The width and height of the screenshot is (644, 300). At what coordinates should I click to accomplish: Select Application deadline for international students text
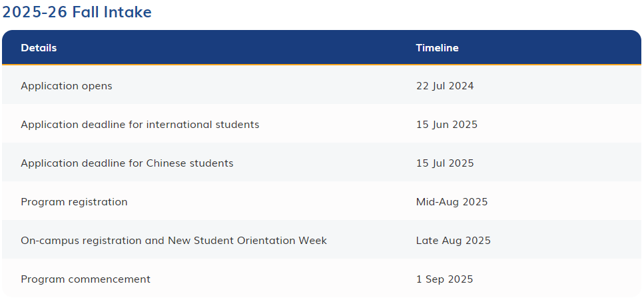point(140,125)
